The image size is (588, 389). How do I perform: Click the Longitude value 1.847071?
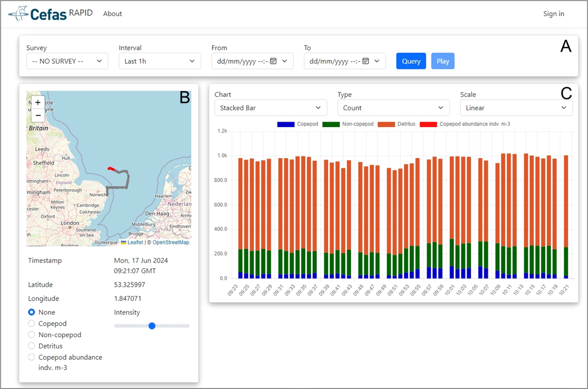(x=128, y=298)
